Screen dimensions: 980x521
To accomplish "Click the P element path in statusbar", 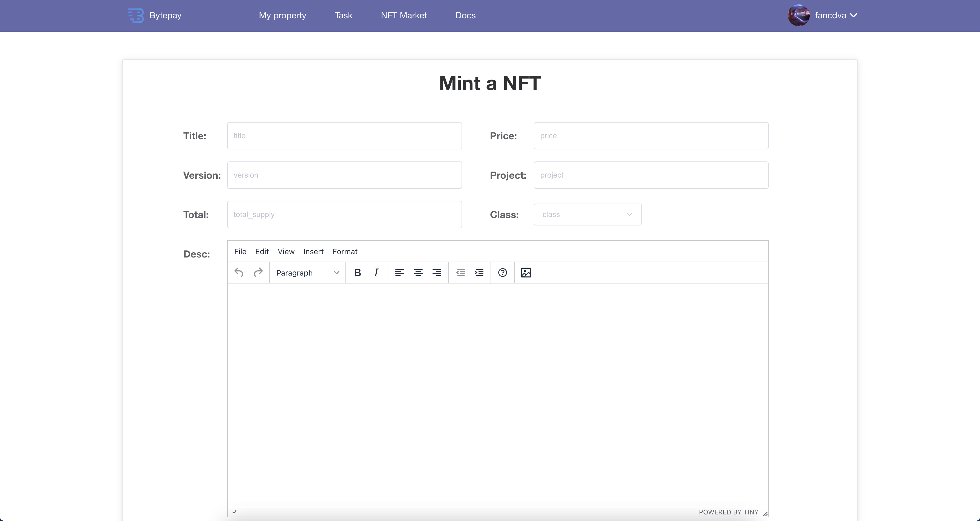I will tap(234, 512).
